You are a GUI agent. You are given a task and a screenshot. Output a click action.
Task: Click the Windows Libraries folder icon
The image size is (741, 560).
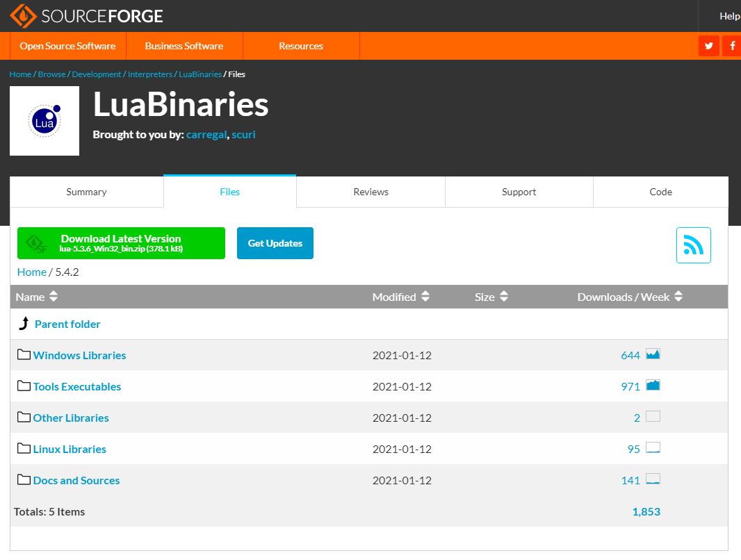[x=24, y=354]
